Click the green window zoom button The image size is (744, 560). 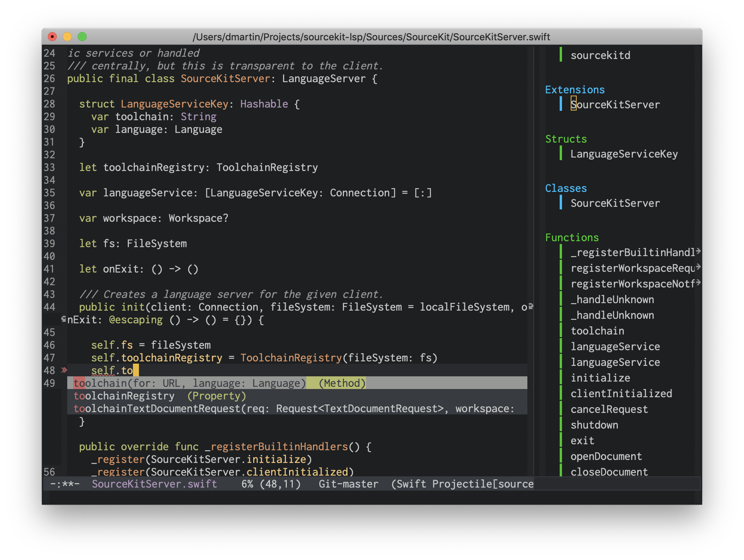coord(82,37)
